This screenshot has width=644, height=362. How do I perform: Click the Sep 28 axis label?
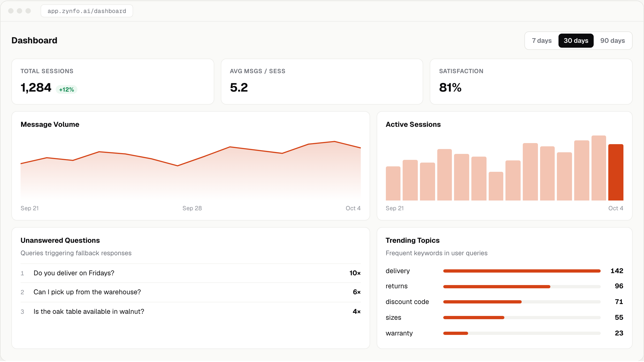(x=192, y=208)
